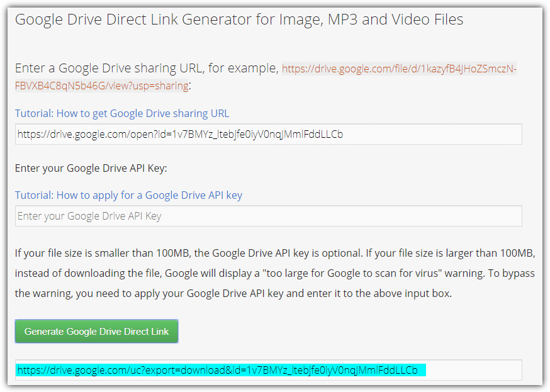The image size is (550, 392).
Task: Click the generated direct download link output box
Action: (x=268, y=370)
